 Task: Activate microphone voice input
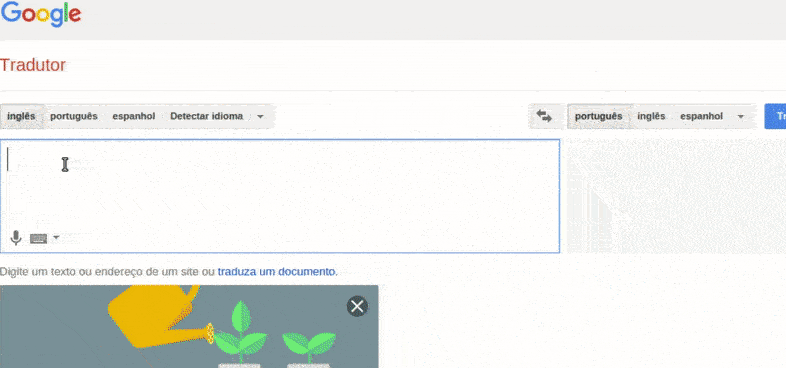(16, 238)
